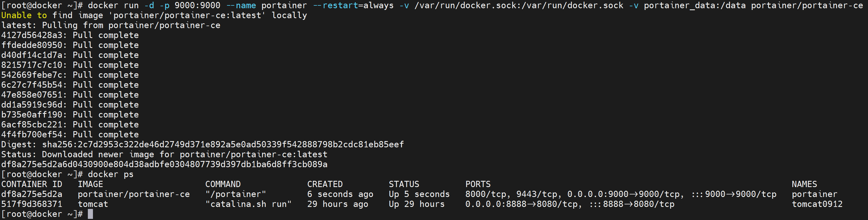Click the tomcat0912 container name

(x=817, y=204)
